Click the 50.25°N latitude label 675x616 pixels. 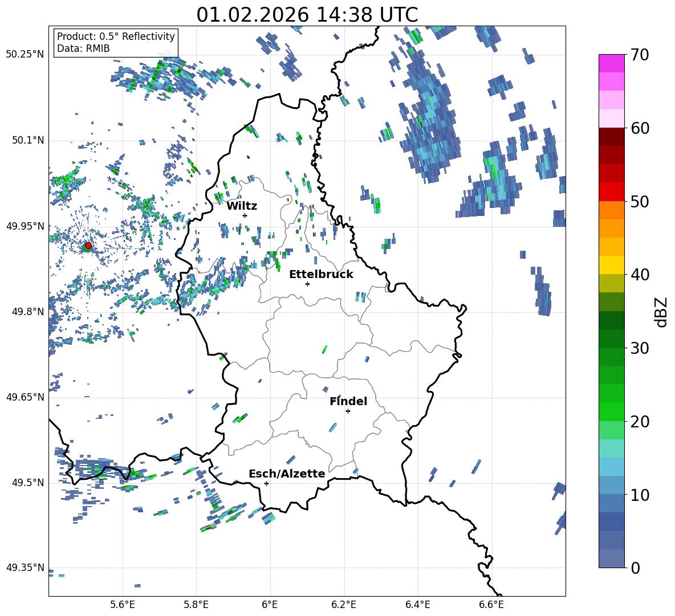tap(25, 55)
